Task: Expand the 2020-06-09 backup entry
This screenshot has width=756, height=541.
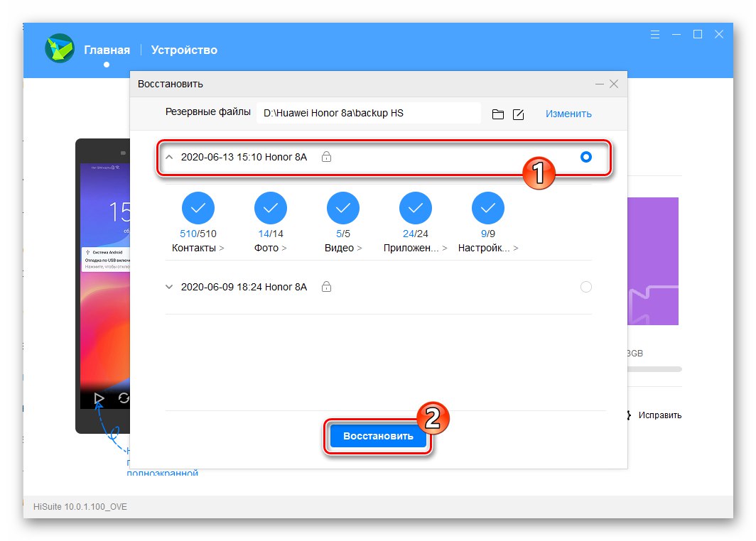Action: (169, 287)
